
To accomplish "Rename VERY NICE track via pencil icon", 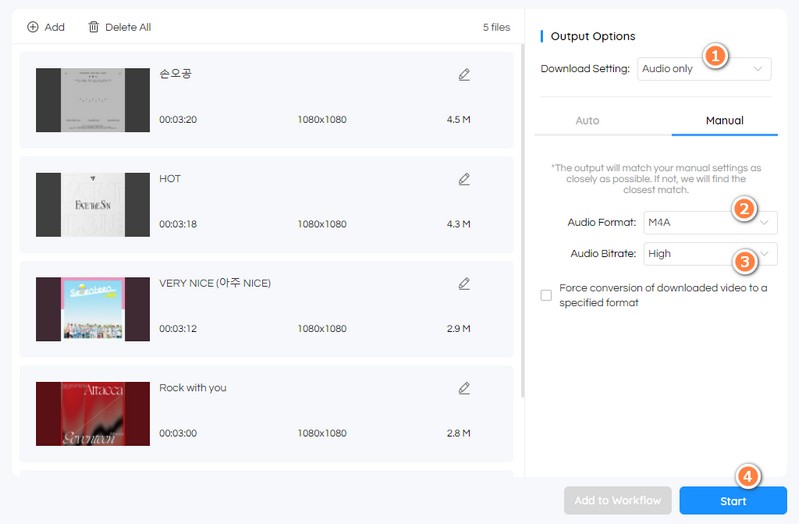I will [x=464, y=284].
